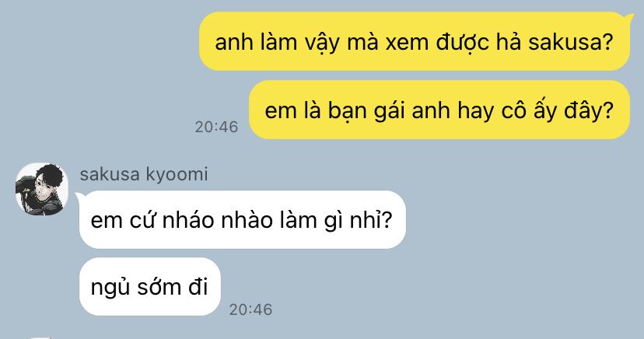
Task: Click the 20:46 timestamp next to "ngủ sớm đi"
Action: (250, 309)
